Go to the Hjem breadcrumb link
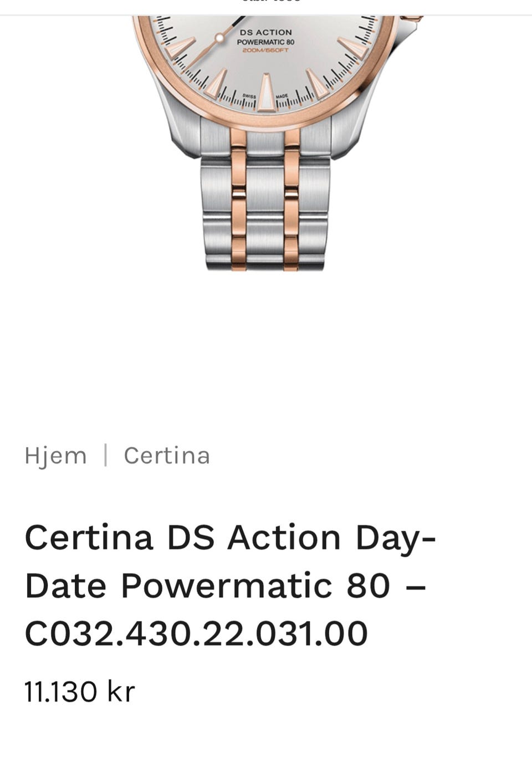Viewport: 532px width, 757px height. tap(55, 456)
